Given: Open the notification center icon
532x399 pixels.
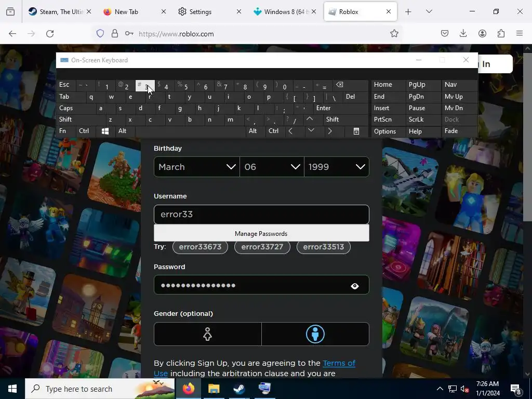Looking at the screenshot, I should [x=516, y=389].
